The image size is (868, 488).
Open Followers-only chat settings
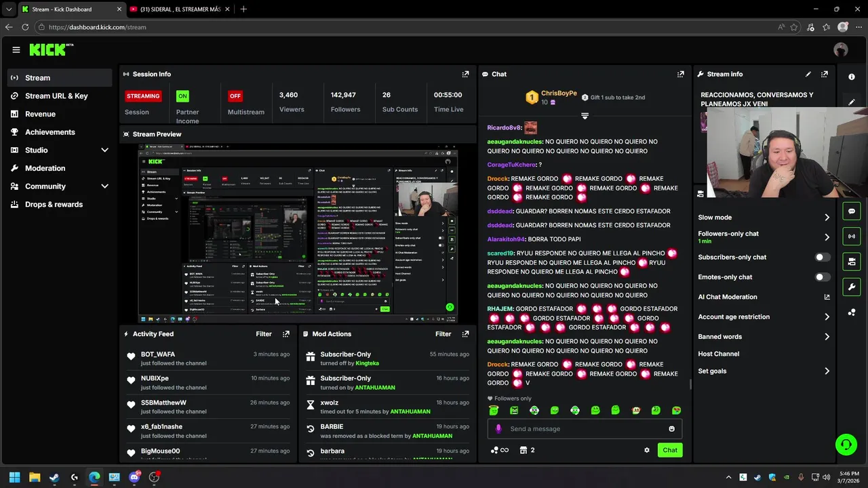pos(764,237)
